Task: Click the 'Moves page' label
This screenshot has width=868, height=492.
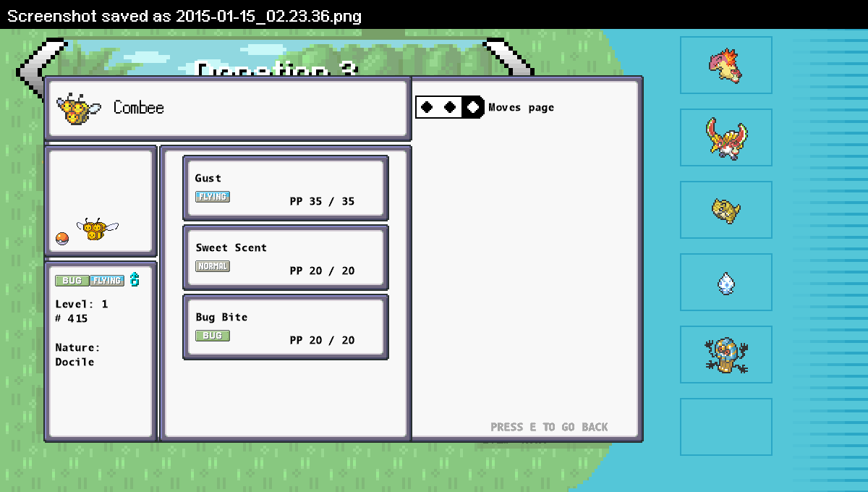Action: click(522, 107)
